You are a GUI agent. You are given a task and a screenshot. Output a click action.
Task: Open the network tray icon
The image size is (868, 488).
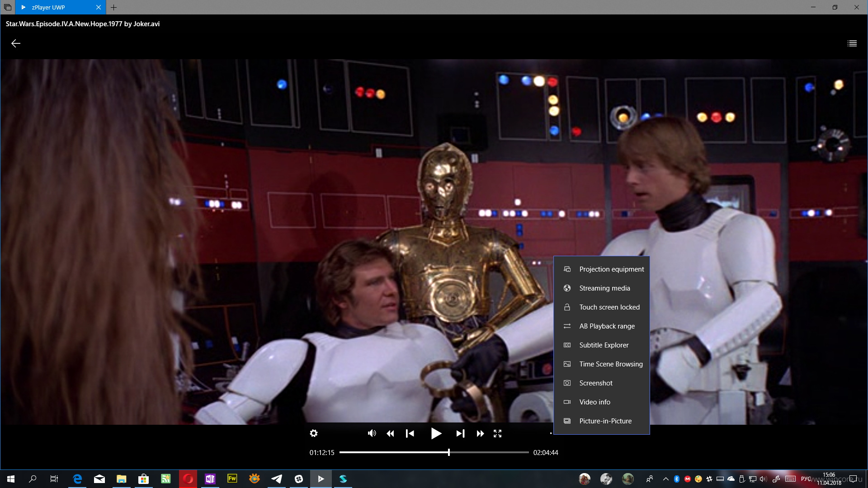(753, 479)
